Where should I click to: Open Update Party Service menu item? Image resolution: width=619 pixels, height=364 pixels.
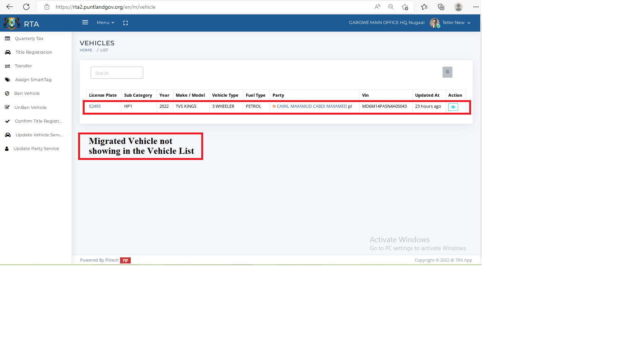click(36, 148)
